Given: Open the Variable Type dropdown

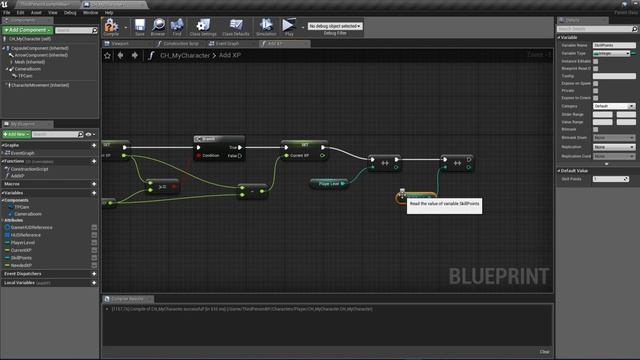Looking at the screenshot, I should pyautogui.click(x=611, y=53).
